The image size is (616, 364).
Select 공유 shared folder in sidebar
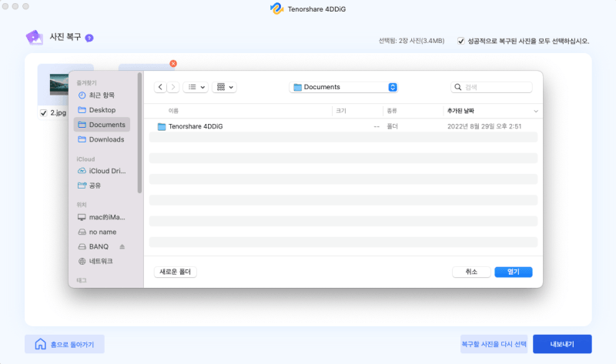102,185
